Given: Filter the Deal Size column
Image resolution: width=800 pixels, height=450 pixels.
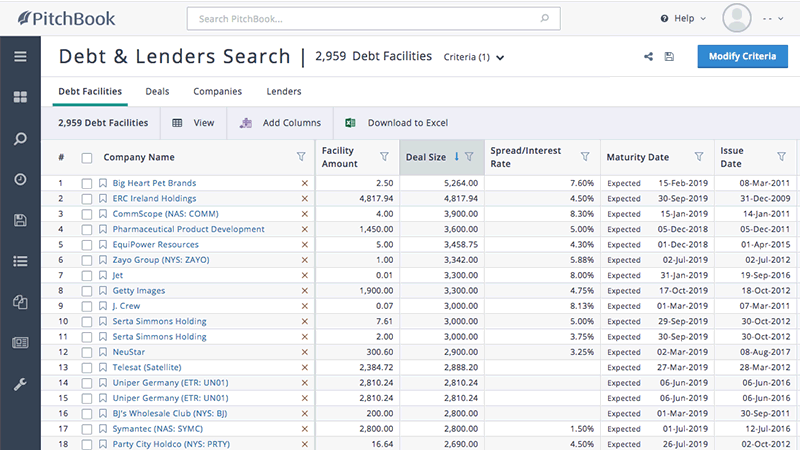Looking at the screenshot, I should (x=469, y=157).
